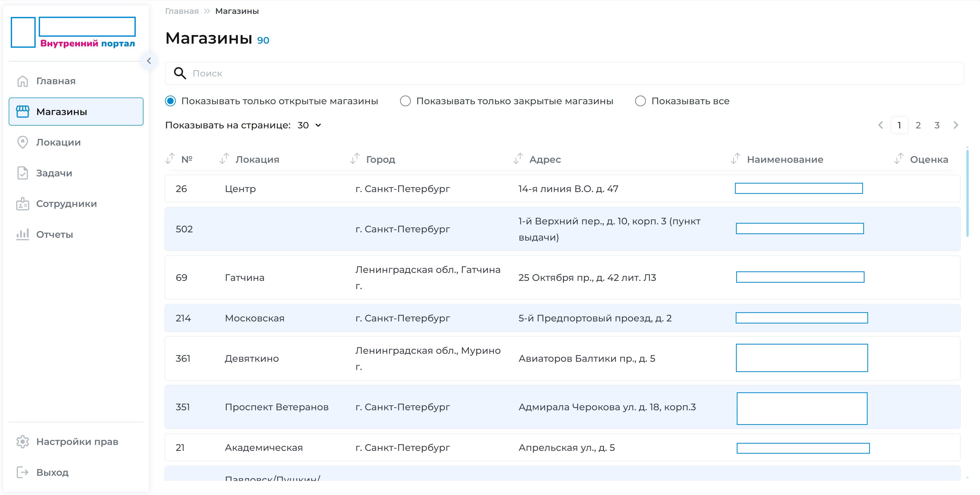Select 'Показывать только закрытые магазины' radio button
980x495 pixels.
(x=405, y=101)
